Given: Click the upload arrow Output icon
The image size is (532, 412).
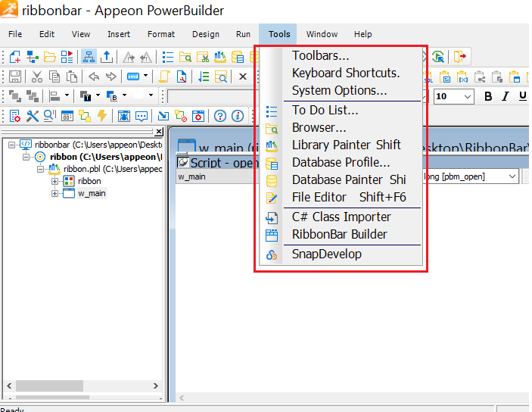Looking at the screenshot, I should pyautogui.click(x=107, y=57).
